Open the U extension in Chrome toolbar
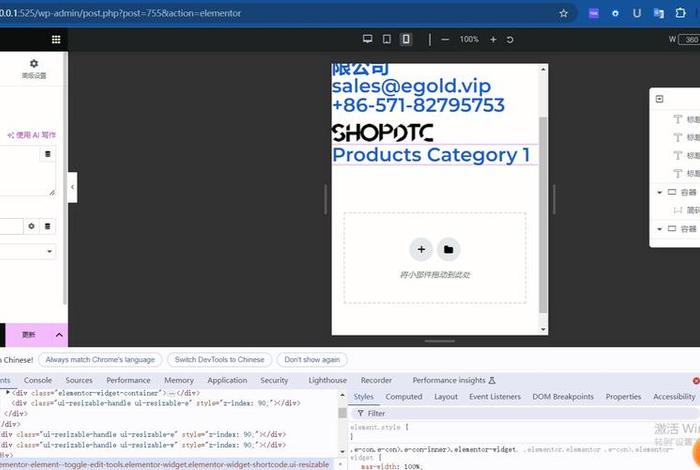The height and width of the screenshot is (470, 700). (x=637, y=13)
